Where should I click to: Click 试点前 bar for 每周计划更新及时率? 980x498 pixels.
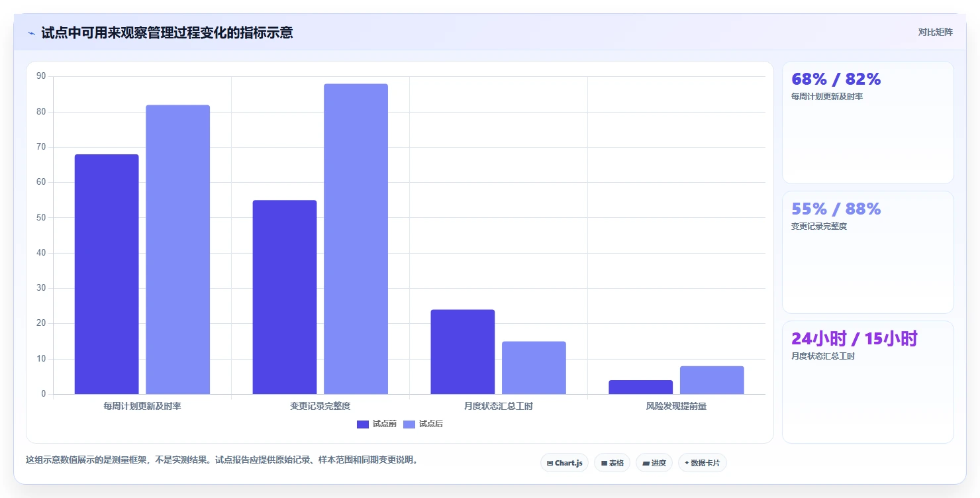pyautogui.click(x=107, y=274)
